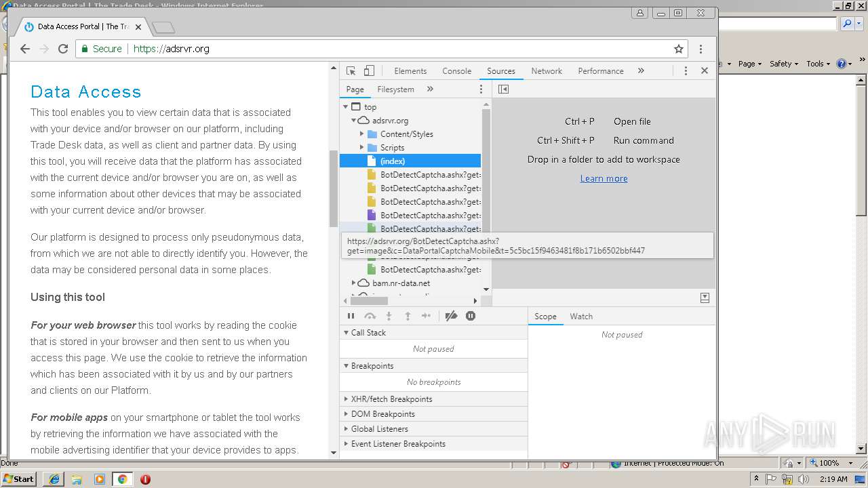Click the Step out of function icon
Screen dimensions: 868x488
coord(408,316)
